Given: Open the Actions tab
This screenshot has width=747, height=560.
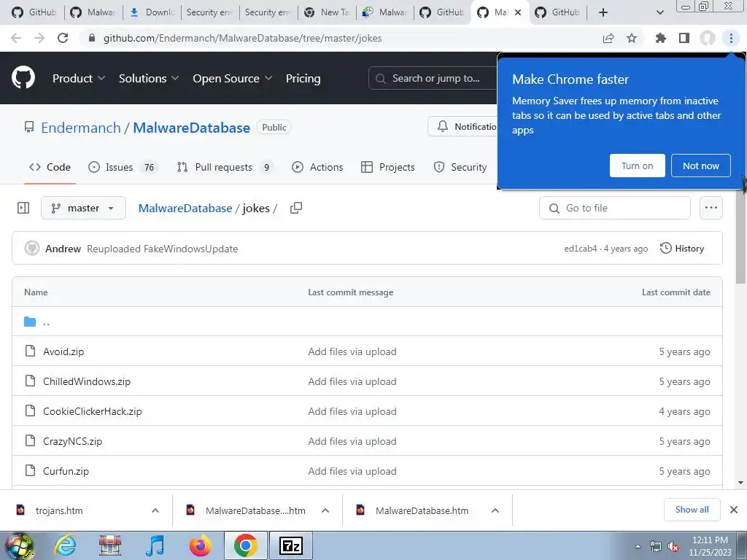Looking at the screenshot, I should tap(317, 167).
